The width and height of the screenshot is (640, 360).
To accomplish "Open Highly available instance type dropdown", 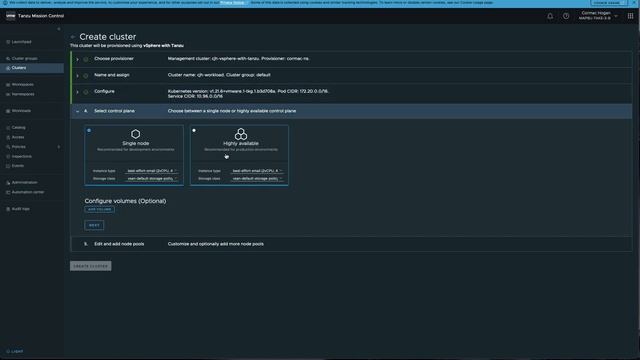I will click(x=257, y=171).
